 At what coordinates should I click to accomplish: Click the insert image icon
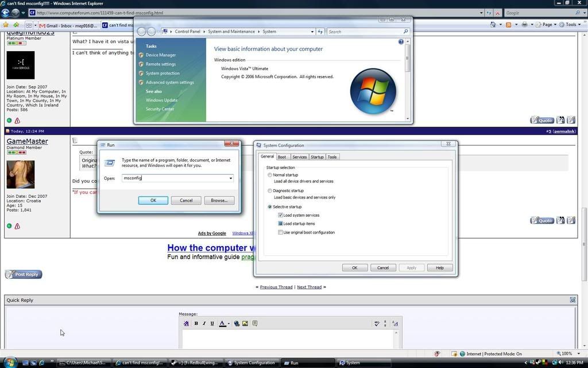pos(245,323)
